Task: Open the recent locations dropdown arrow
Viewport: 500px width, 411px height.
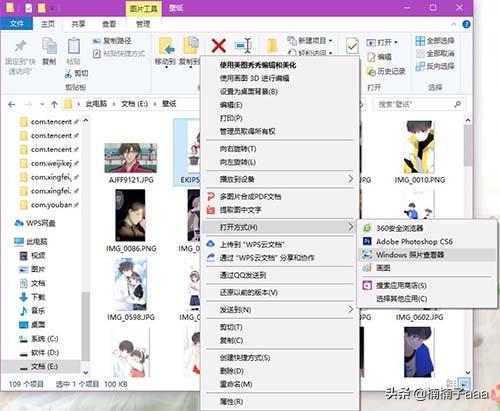Action: pos(42,105)
